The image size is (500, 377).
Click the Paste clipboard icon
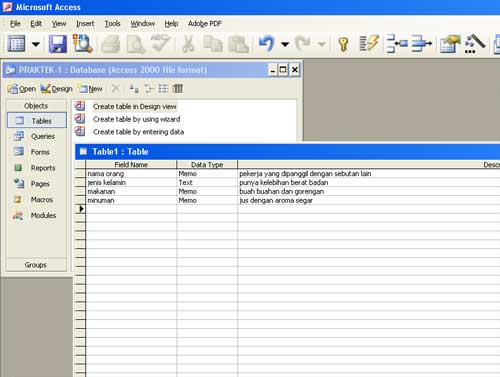pyautogui.click(x=239, y=44)
